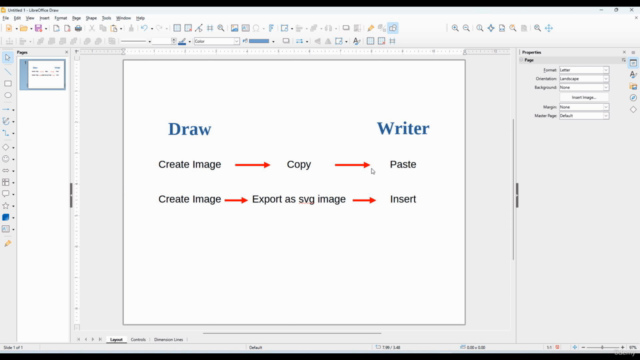The width and height of the screenshot is (640, 360).
Task: Open the Edit menu
Action: click(x=17, y=18)
